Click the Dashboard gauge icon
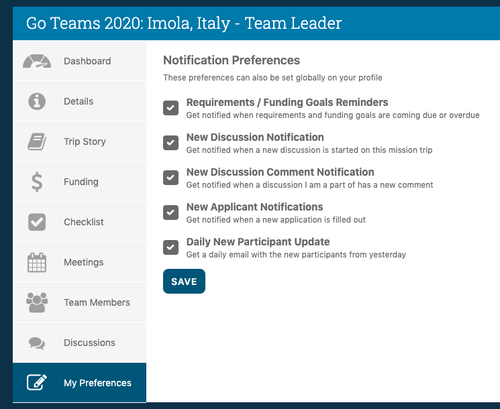This screenshot has width=500, height=409. pyautogui.click(x=37, y=61)
